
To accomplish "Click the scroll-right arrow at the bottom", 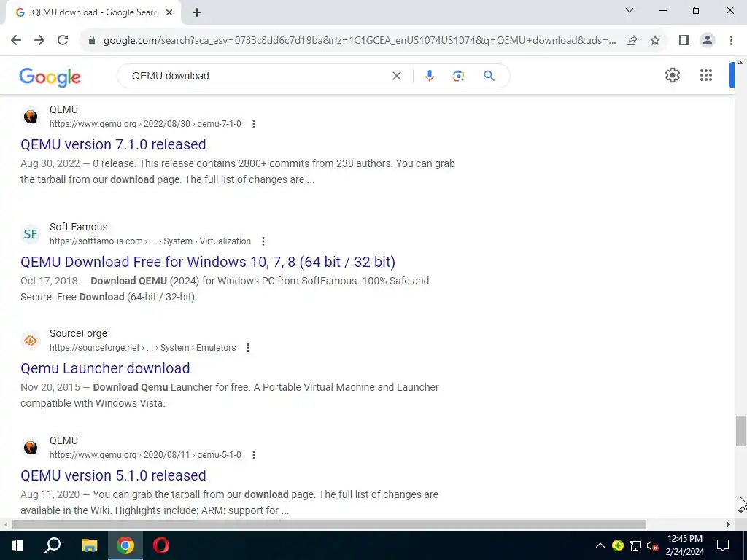I will pos(729,525).
